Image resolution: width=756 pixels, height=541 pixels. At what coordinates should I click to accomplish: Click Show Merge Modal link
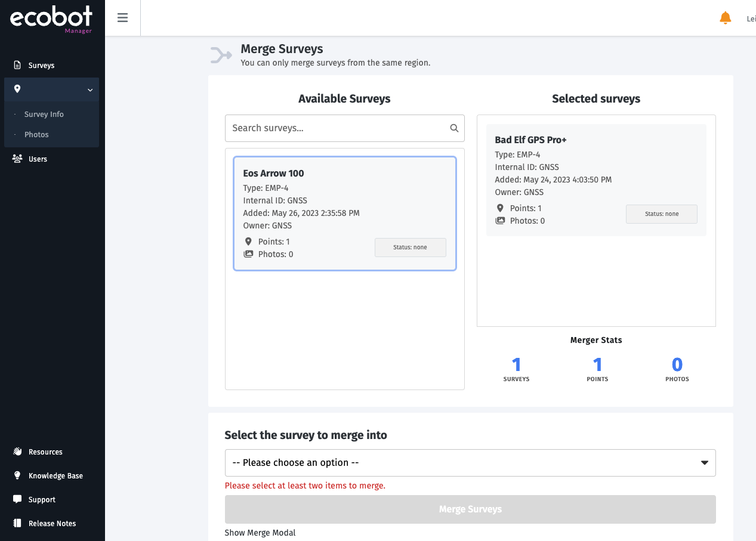coord(260,533)
